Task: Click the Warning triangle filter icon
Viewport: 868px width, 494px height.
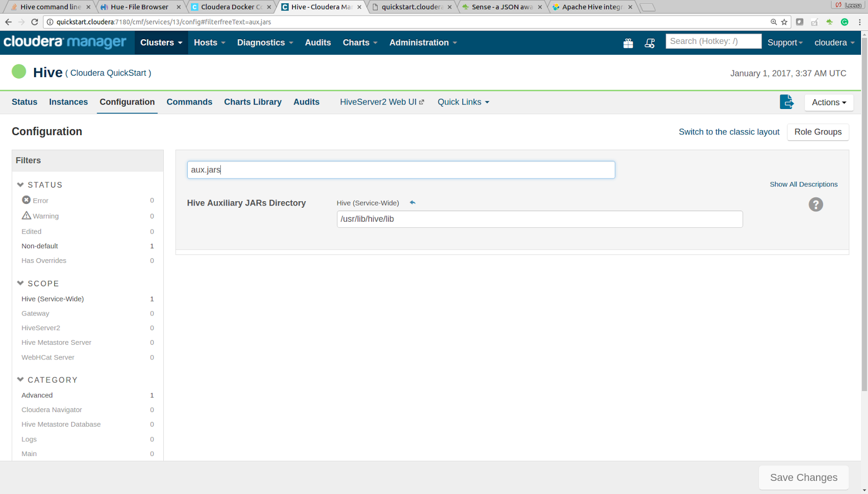Action: (x=26, y=215)
